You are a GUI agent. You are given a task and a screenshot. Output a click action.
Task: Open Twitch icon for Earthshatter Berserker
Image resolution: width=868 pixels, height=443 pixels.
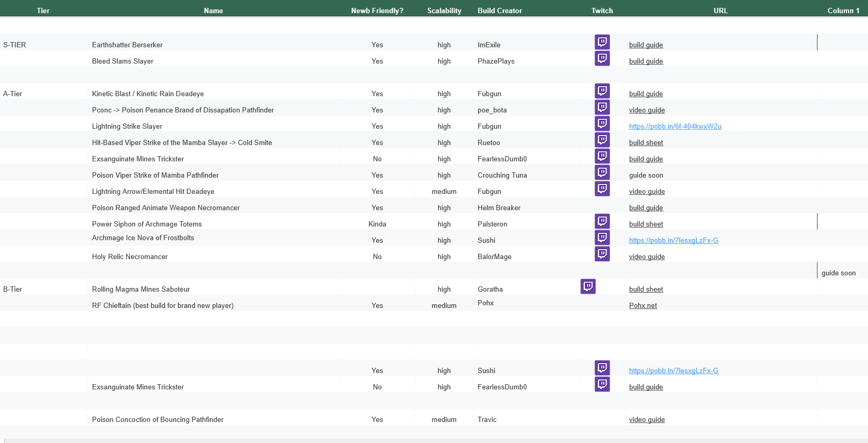point(602,42)
